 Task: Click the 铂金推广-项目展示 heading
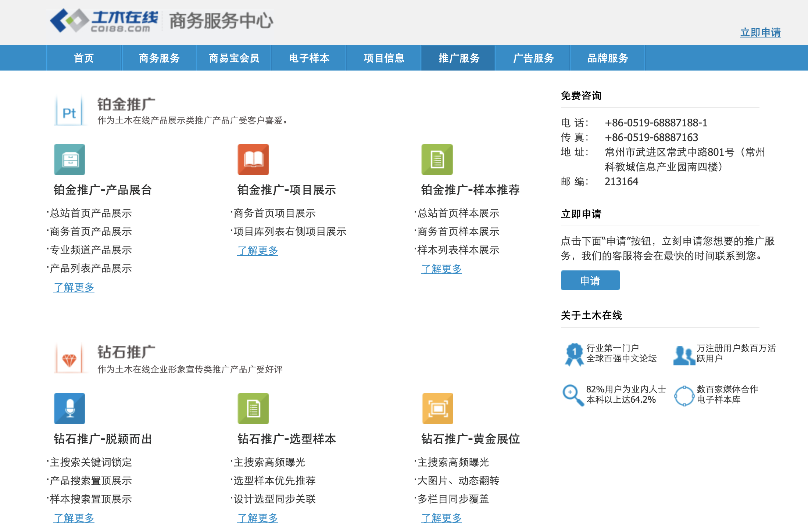pyautogui.click(x=286, y=190)
